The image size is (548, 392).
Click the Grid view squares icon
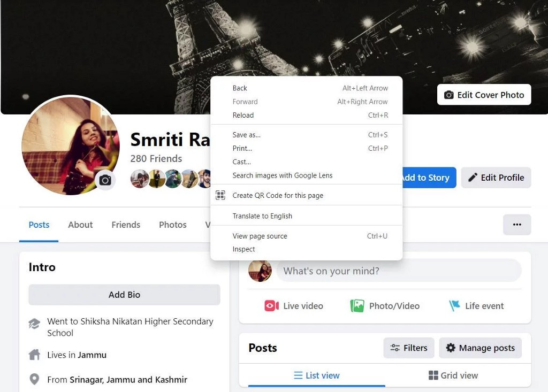(x=433, y=375)
